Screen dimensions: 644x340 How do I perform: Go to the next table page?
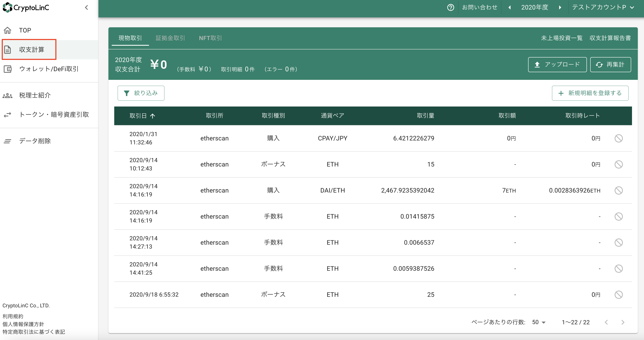click(623, 322)
